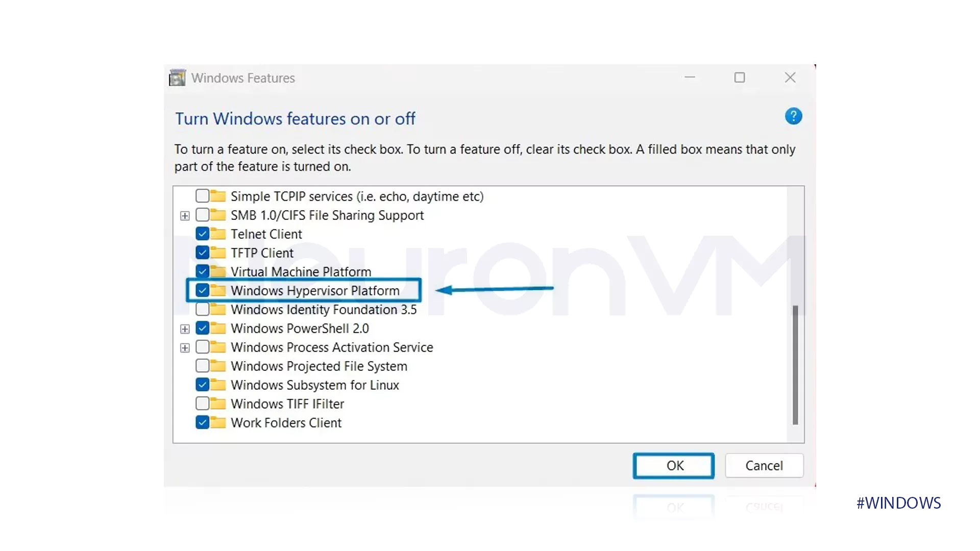Check SMB 1.0/CIFS File Sharing Support
Screen dimensions: 980x551
202,215
